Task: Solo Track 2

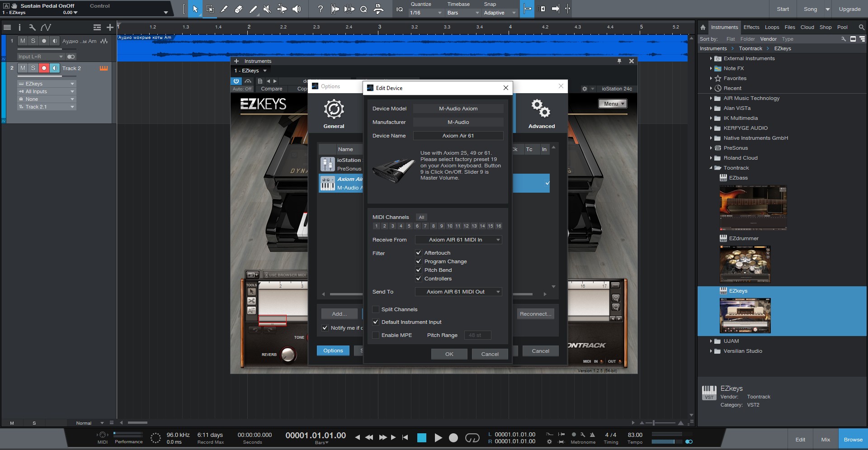Action: click(x=33, y=68)
